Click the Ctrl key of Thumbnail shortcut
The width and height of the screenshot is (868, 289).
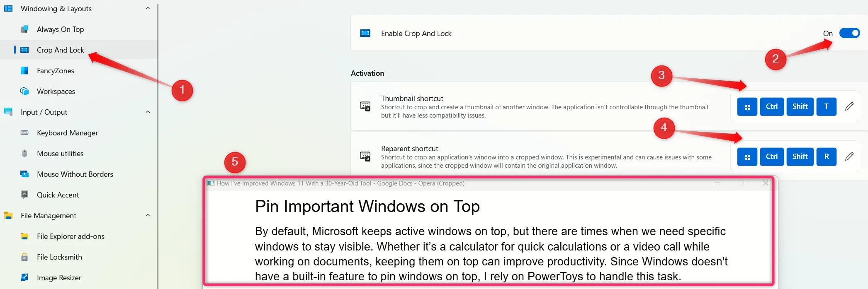772,107
